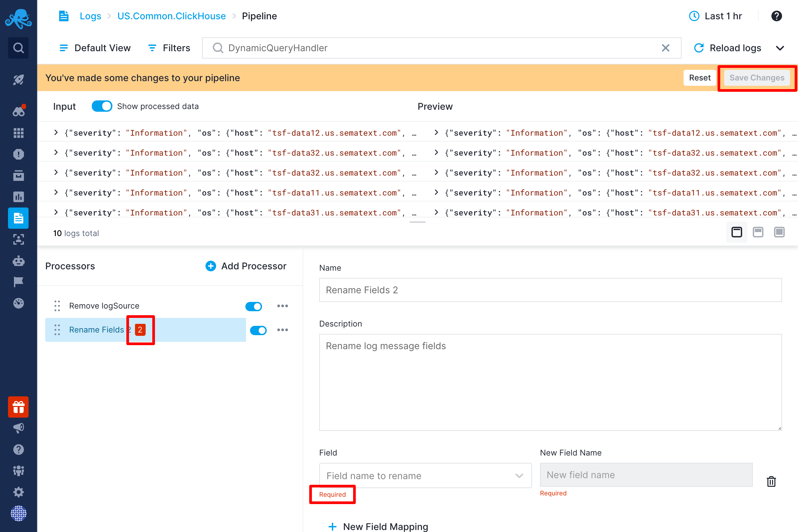This screenshot has height=532, width=798.
Task: Open the settings gear icon in sidebar
Action: [18, 492]
